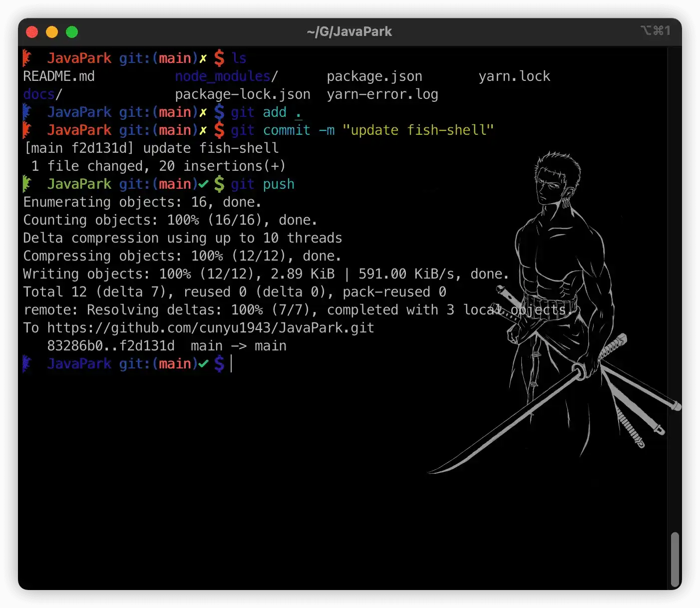Click the green check mark on the git push prompt
The image size is (700, 608).
[x=203, y=184]
